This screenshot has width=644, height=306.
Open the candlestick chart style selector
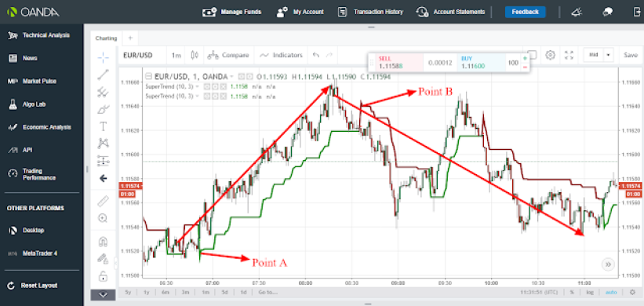click(195, 55)
